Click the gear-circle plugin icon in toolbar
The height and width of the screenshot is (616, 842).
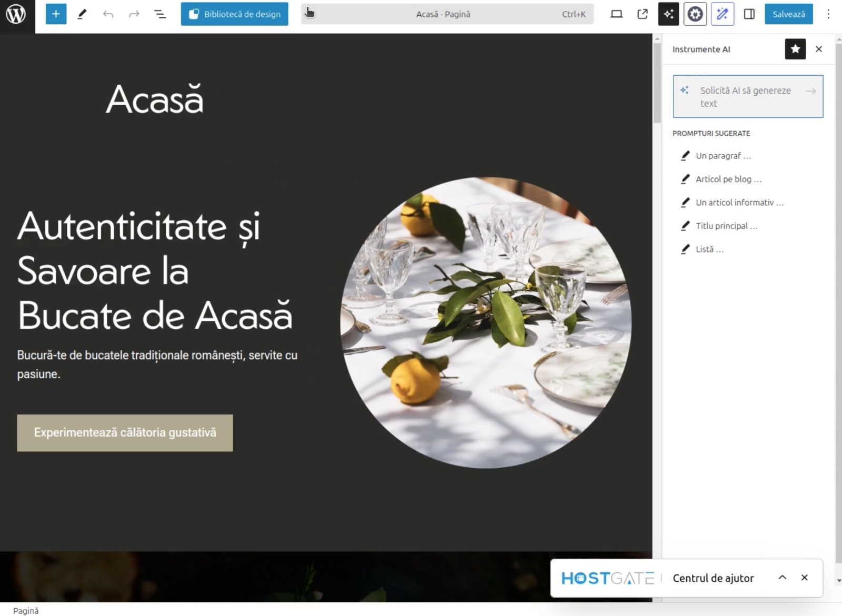tap(695, 14)
